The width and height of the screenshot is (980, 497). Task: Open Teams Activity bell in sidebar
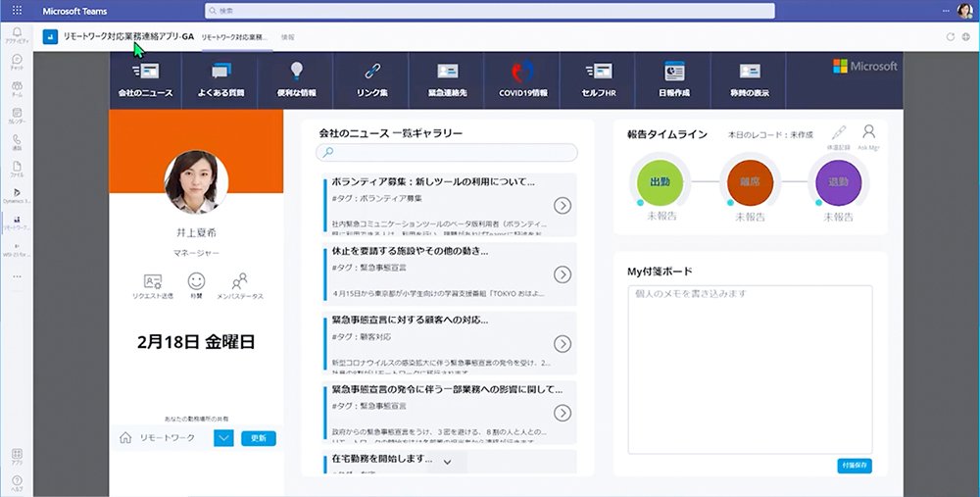pos(17,32)
